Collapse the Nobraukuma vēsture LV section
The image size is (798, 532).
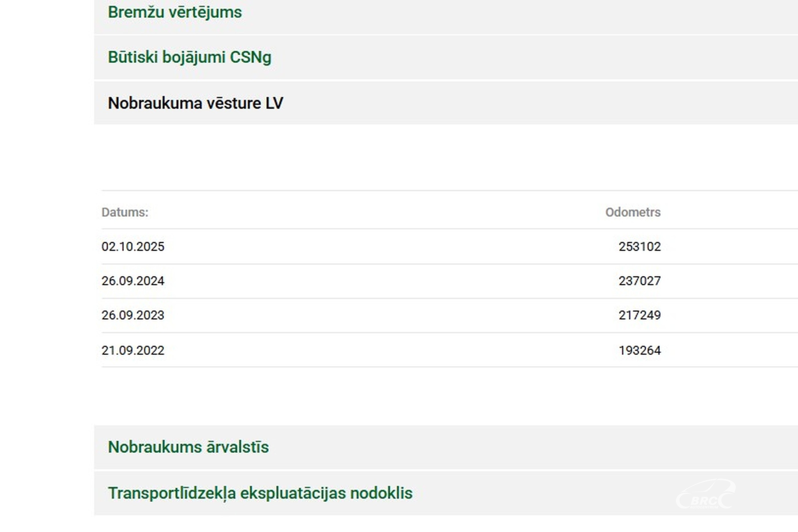coord(195,103)
